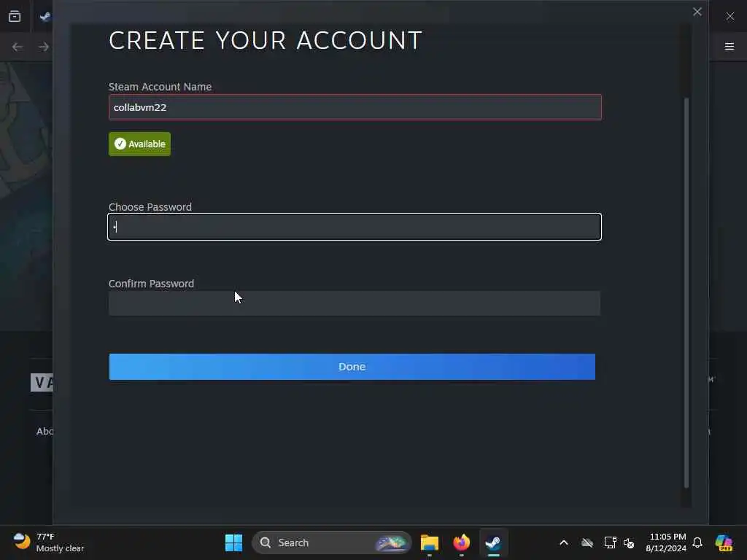747x560 pixels.
Task: Show hidden system tray icons
Action: [564, 542]
